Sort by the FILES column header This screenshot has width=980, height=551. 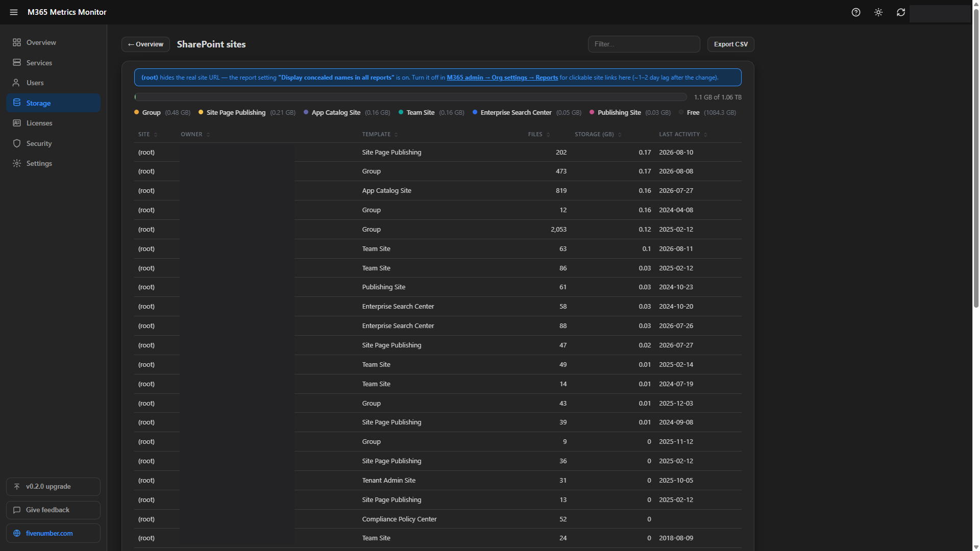click(x=539, y=134)
